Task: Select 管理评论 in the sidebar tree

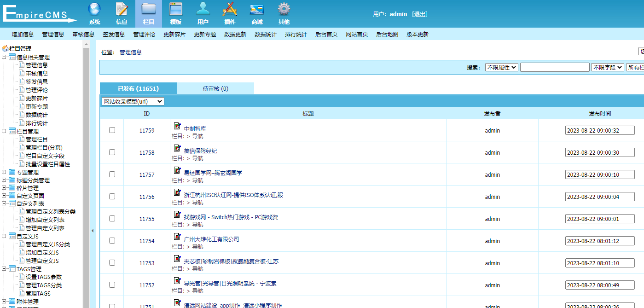Action: pyautogui.click(x=36, y=90)
